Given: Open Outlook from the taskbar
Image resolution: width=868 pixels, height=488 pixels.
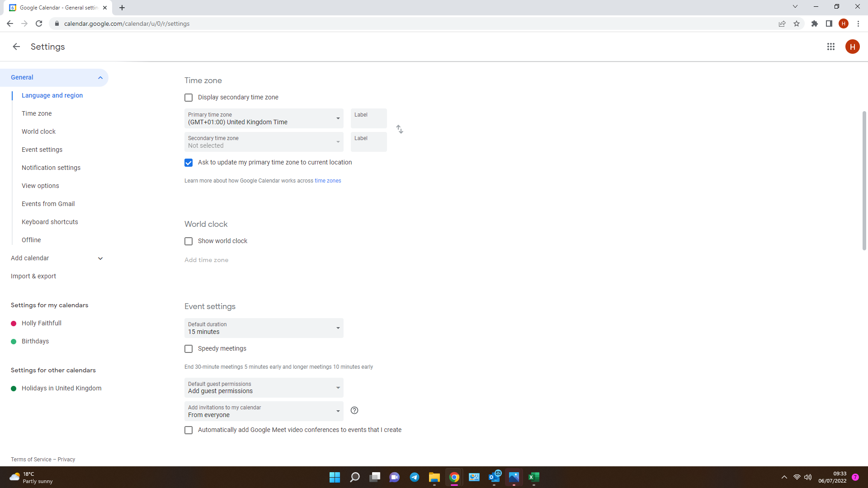Looking at the screenshot, I should pyautogui.click(x=494, y=477).
